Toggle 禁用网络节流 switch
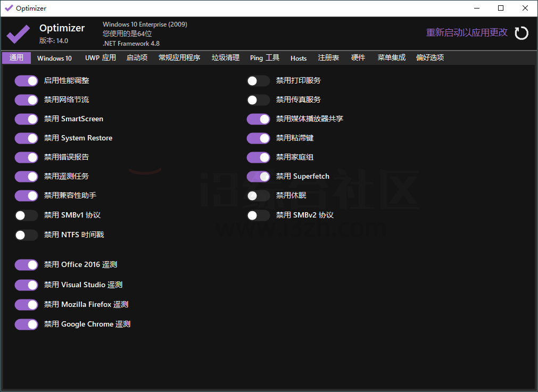Image resolution: width=538 pixels, height=392 pixels. (27, 100)
